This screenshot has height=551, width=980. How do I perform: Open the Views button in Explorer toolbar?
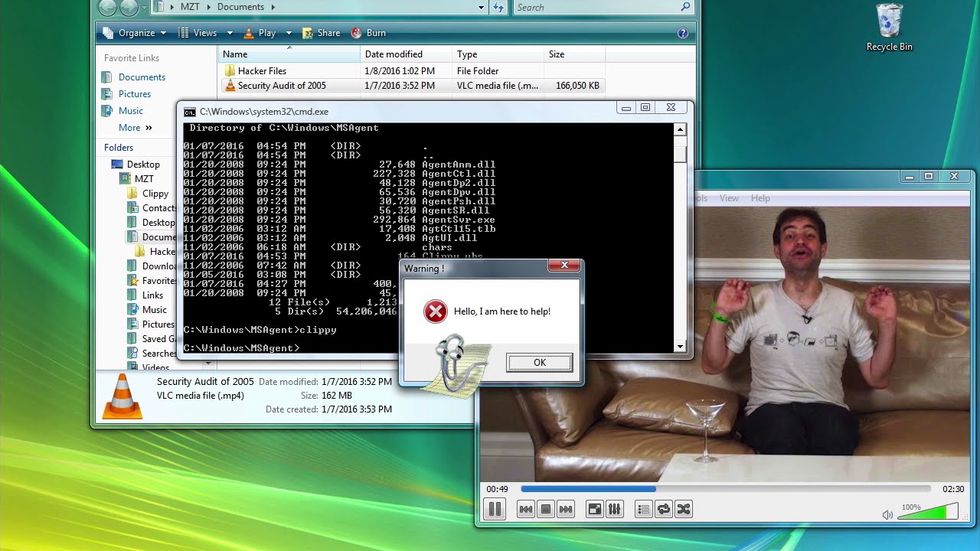pos(198,33)
